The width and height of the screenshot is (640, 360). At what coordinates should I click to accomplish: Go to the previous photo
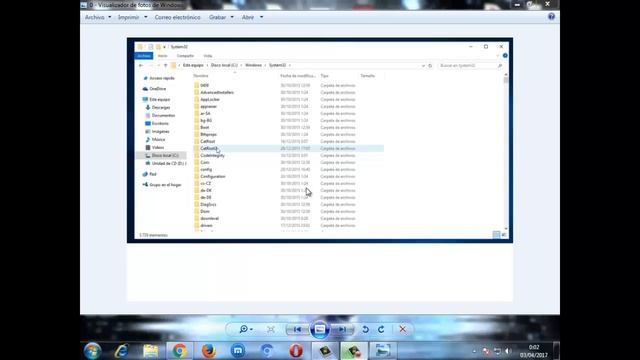pyautogui.click(x=298, y=329)
